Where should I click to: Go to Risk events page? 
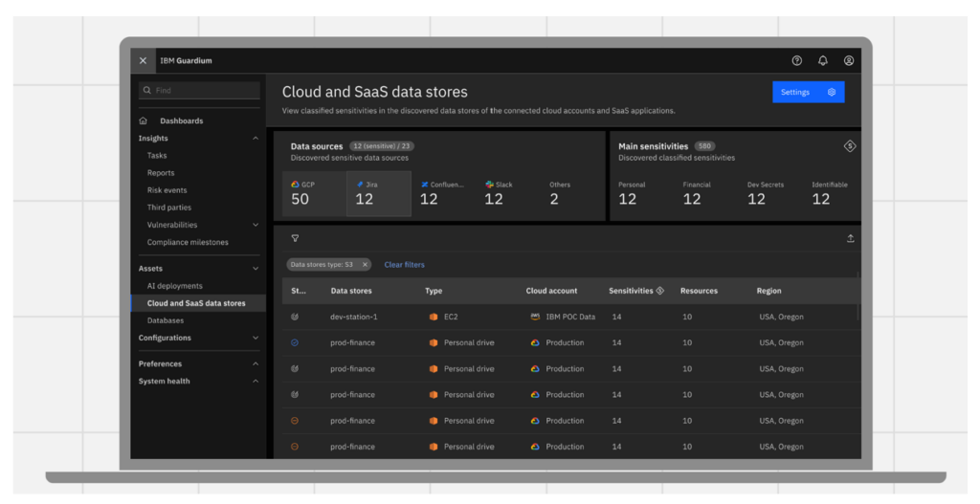pos(167,190)
